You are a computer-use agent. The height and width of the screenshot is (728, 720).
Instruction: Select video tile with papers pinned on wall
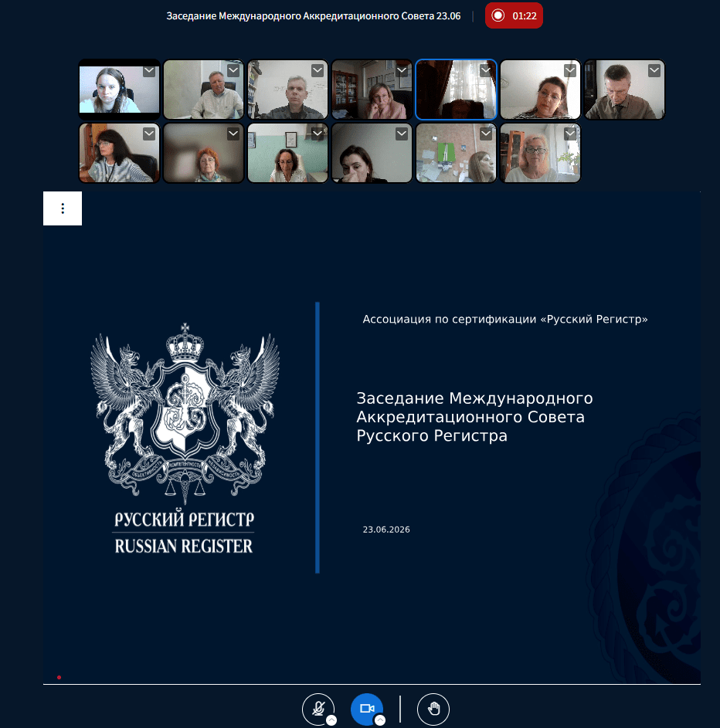tap(456, 153)
